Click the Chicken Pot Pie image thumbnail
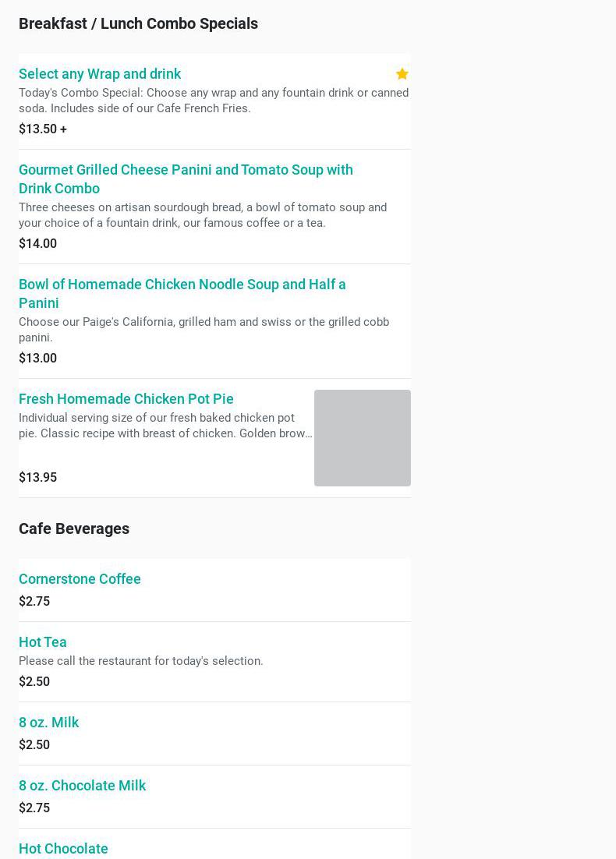 pyautogui.click(x=362, y=438)
